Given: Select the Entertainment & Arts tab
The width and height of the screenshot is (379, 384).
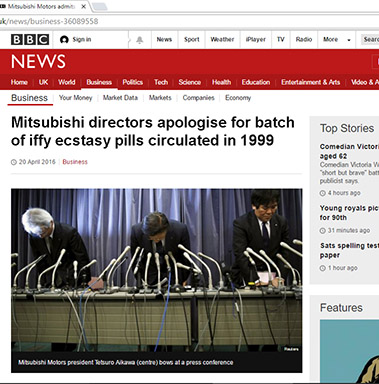Looking at the screenshot, I should (310, 82).
